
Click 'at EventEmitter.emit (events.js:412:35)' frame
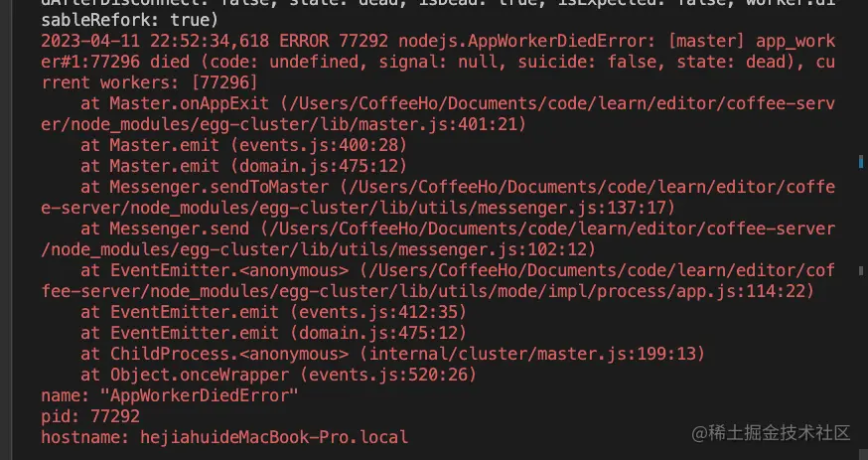click(x=273, y=312)
